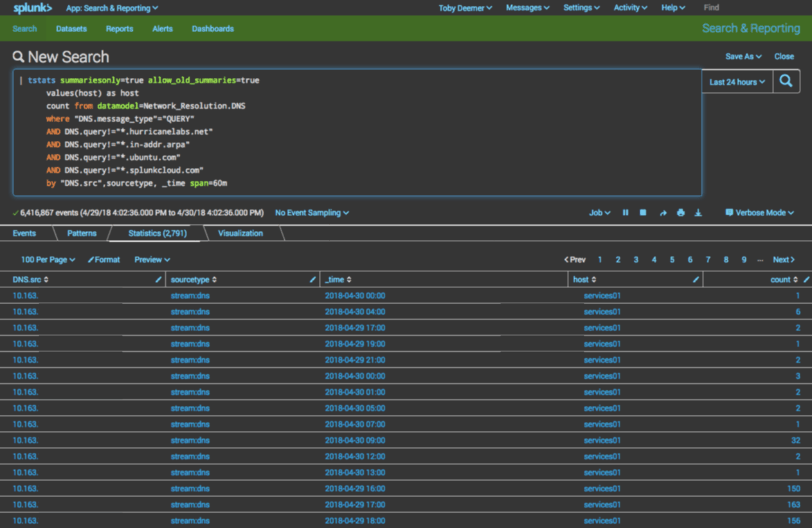This screenshot has height=528, width=812.
Task: Edit the sourcetype column with pencil icon
Action: tap(312, 280)
